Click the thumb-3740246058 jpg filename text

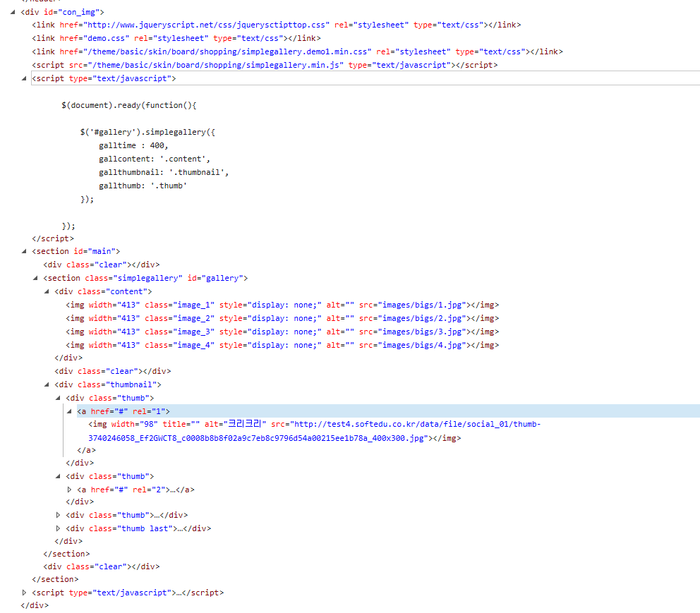[x=256, y=438]
